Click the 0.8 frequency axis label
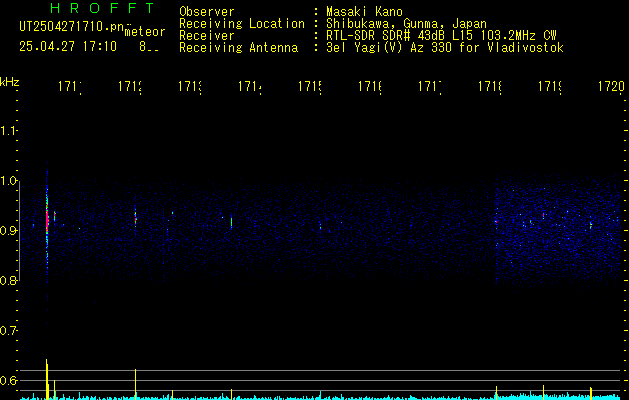The height and width of the screenshot is (400, 629). pos(9,280)
